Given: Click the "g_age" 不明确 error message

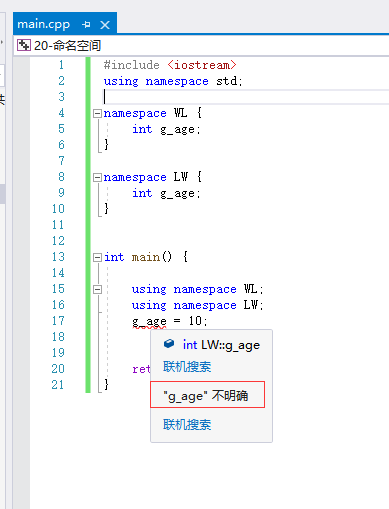Looking at the screenshot, I should click(206, 396).
